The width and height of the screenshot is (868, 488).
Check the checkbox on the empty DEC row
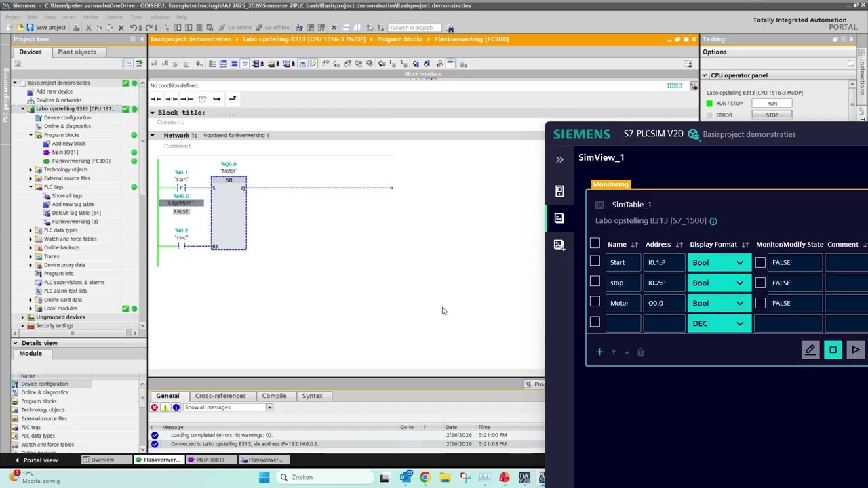pyautogui.click(x=595, y=322)
